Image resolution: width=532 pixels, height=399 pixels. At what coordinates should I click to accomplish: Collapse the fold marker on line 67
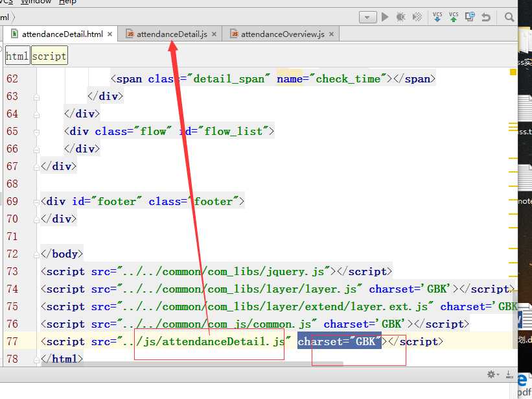click(x=37, y=167)
